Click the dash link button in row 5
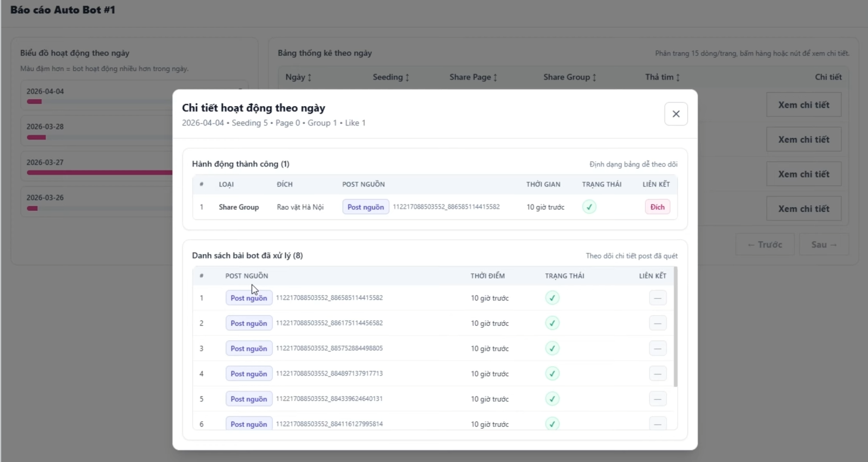The image size is (868, 462). click(657, 399)
